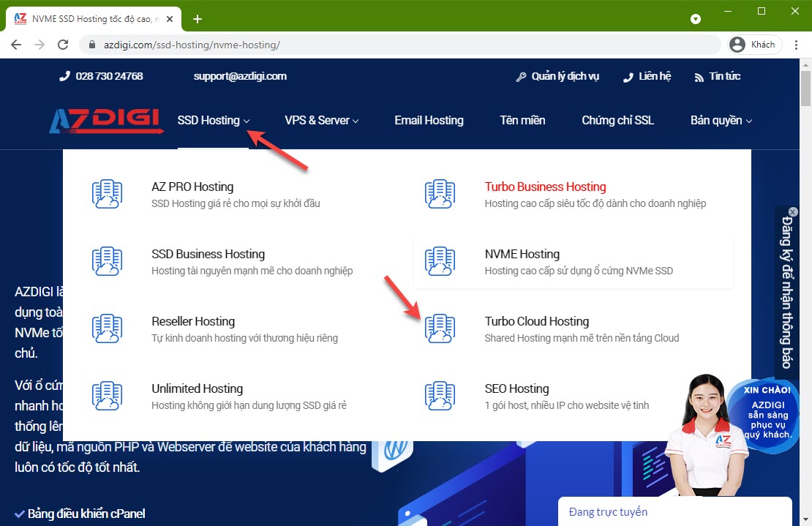Image resolution: width=812 pixels, height=526 pixels.
Task: Click the Unlimited Hosting server icon
Action: coord(108,396)
